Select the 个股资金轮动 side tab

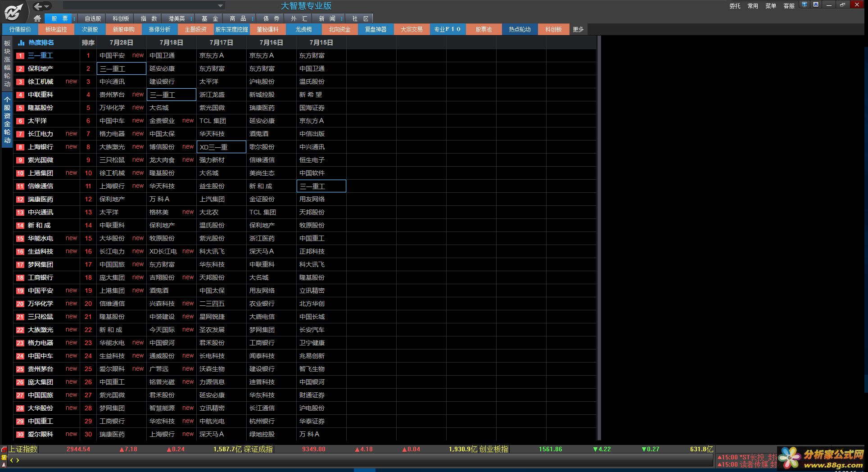[x=7, y=119]
